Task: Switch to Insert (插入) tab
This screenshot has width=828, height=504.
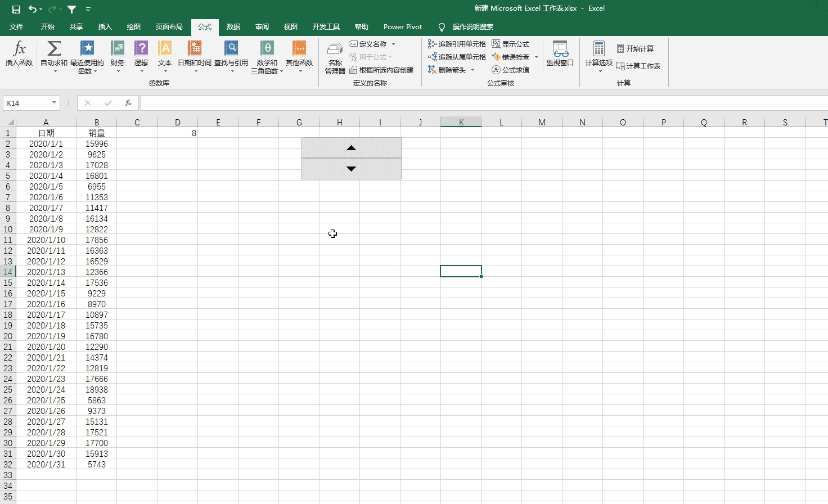Action: 105,26
